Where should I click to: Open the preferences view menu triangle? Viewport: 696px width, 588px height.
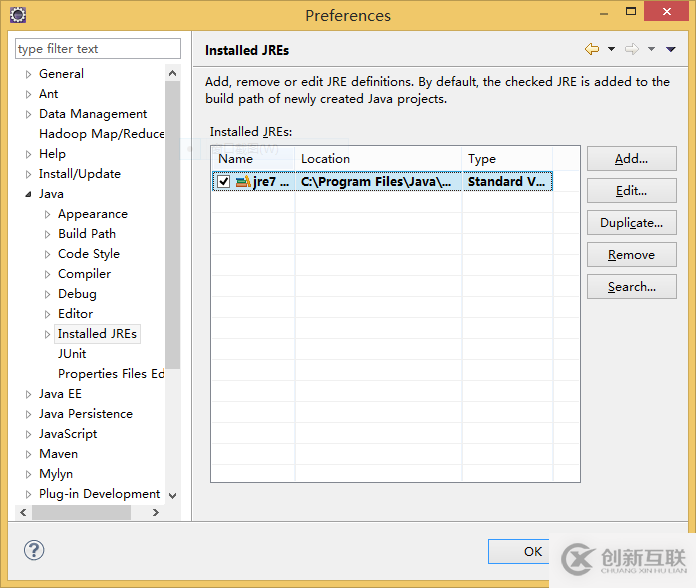point(670,49)
